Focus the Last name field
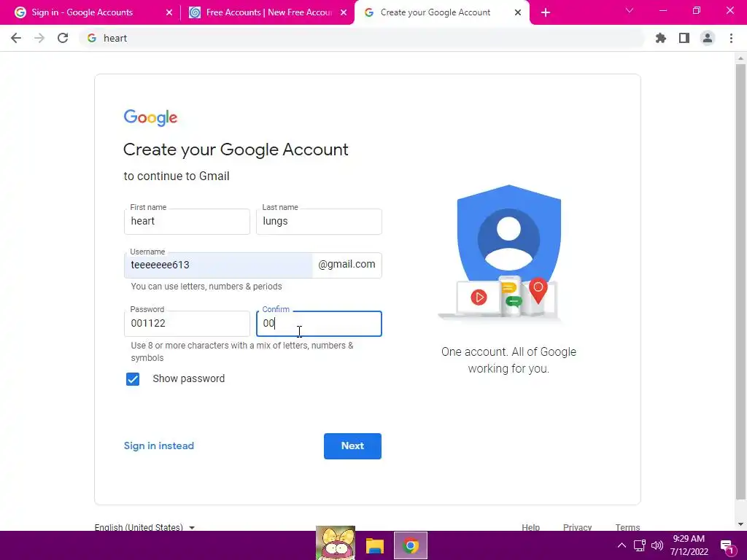The image size is (747, 560). pos(319,222)
